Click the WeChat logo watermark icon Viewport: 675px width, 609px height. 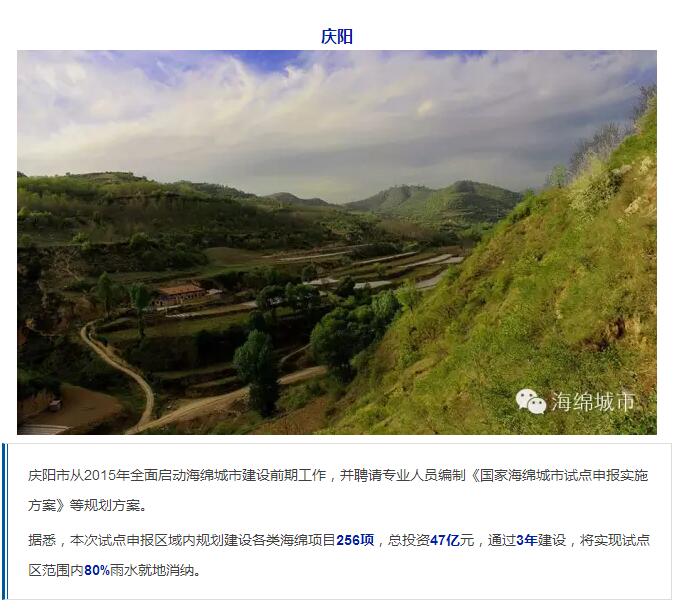530,401
